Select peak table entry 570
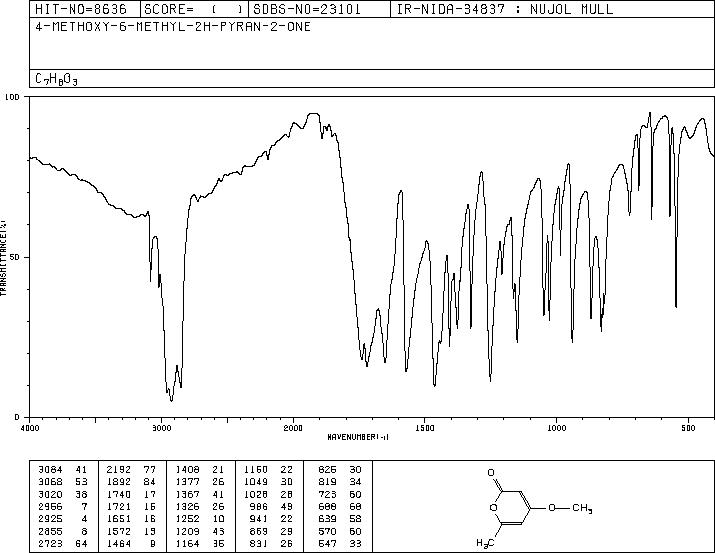The width and height of the screenshot is (715, 553). click(327, 531)
